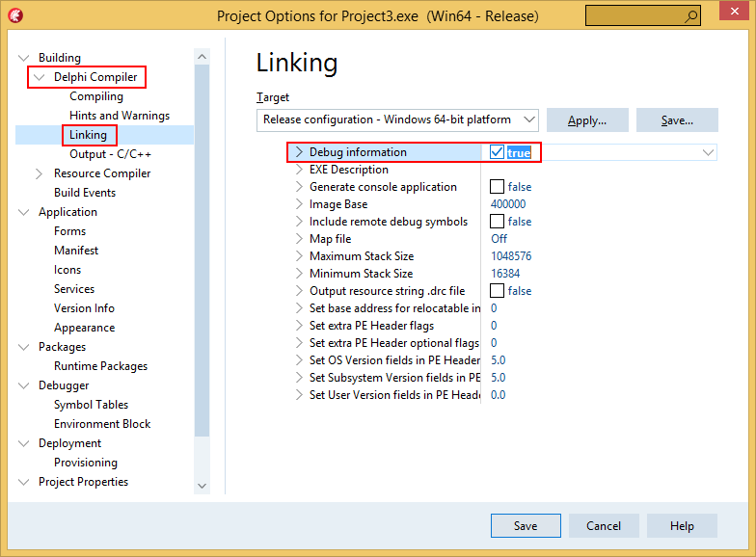Click the Delphi app icon in title bar

15,15
